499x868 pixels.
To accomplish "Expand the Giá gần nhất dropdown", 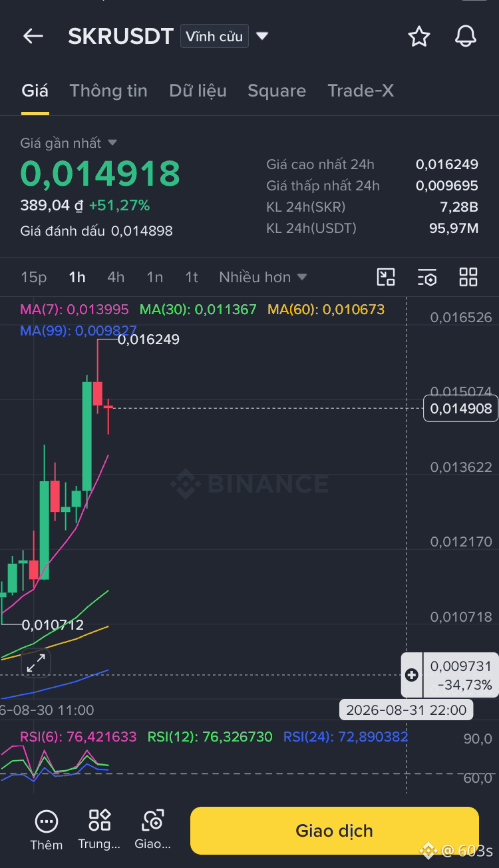I will tap(69, 143).
